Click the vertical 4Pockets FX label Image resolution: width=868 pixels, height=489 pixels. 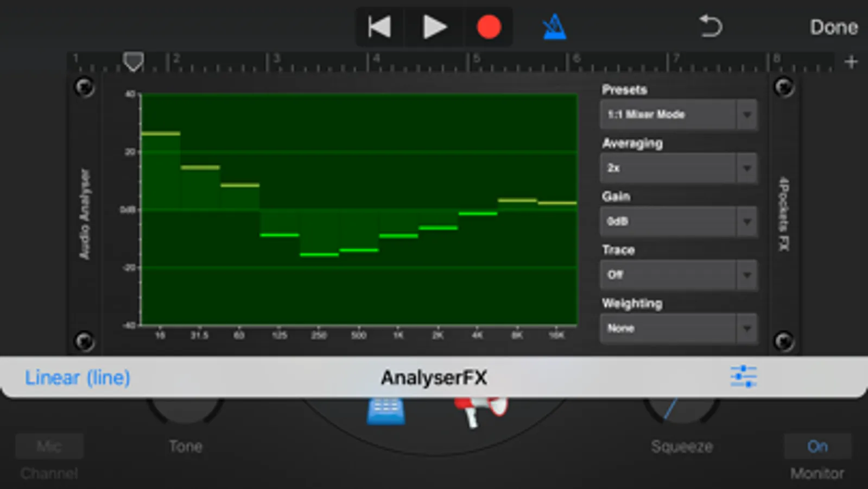pos(783,214)
